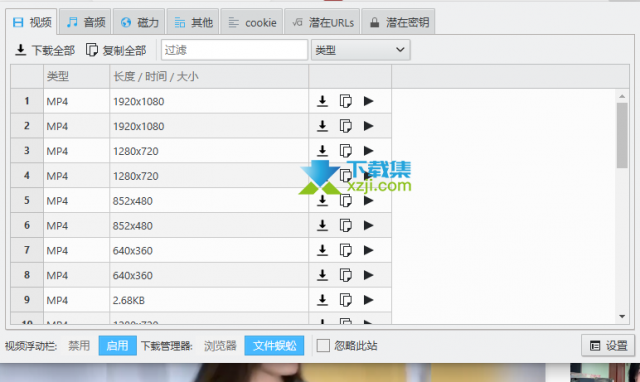Switch to the cookie tab
This screenshot has width=640, height=382.
[x=252, y=22]
